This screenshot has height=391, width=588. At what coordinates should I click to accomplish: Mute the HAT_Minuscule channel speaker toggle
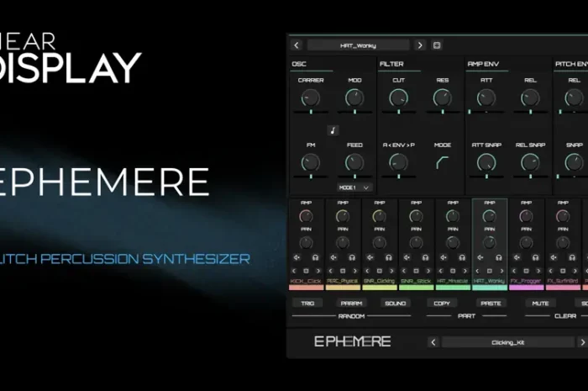coord(444,257)
